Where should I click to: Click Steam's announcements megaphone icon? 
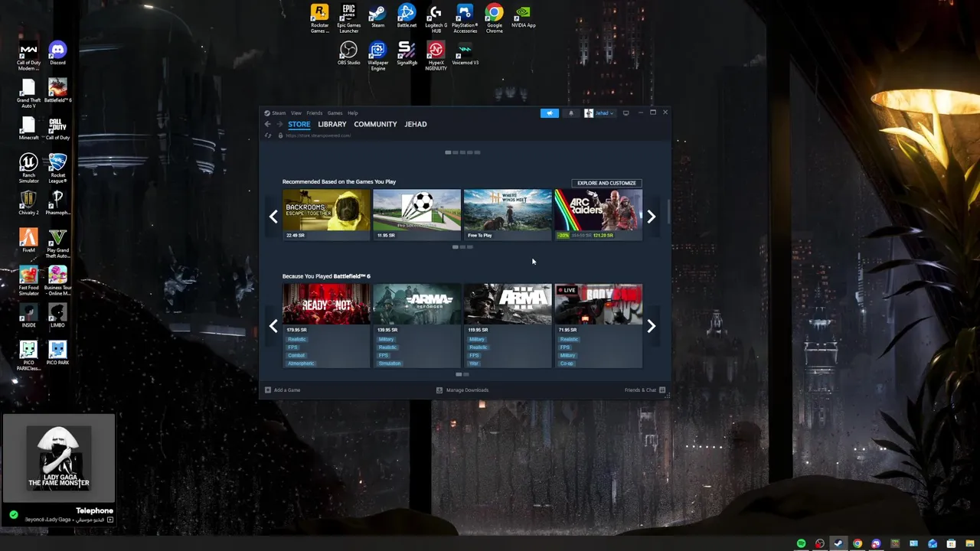point(549,113)
